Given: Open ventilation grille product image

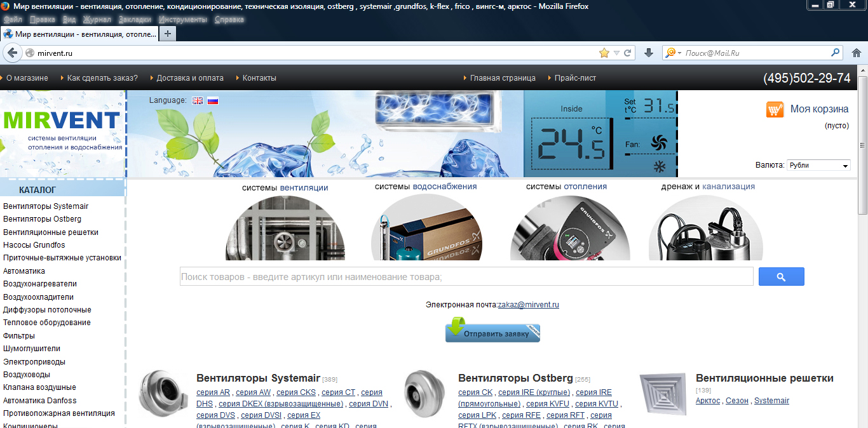Looking at the screenshot, I should [x=663, y=393].
